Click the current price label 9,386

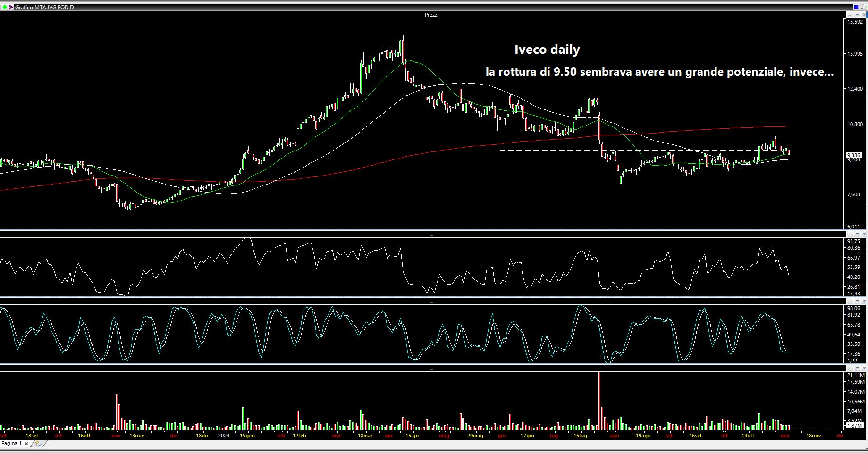click(853, 155)
